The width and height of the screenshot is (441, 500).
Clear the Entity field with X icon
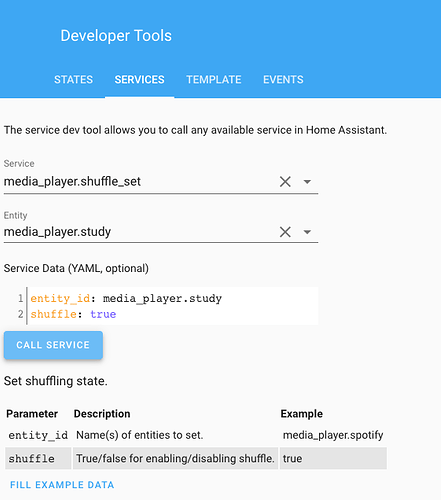click(285, 232)
